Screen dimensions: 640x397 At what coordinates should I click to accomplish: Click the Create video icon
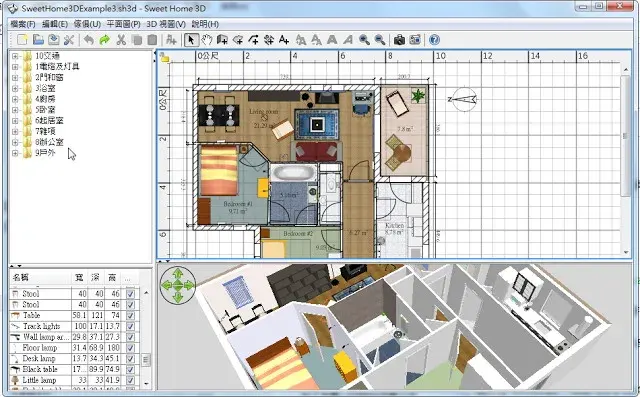tap(415, 40)
